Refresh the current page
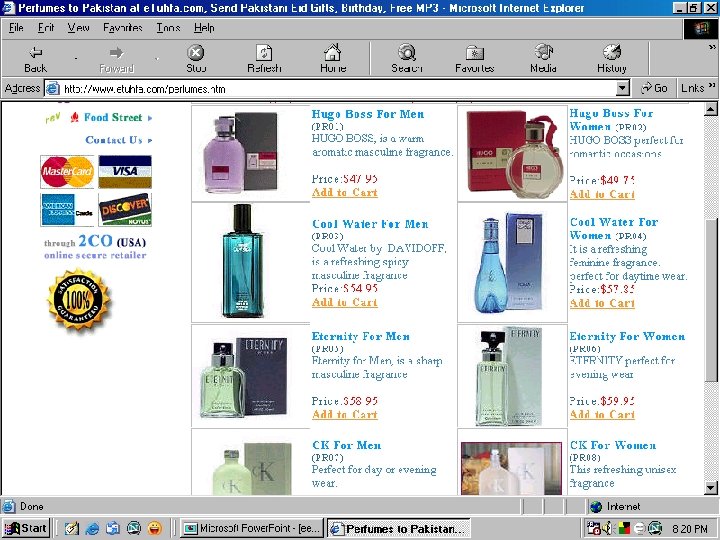Screen dimensions: 720x540 pyautogui.click(x=264, y=59)
